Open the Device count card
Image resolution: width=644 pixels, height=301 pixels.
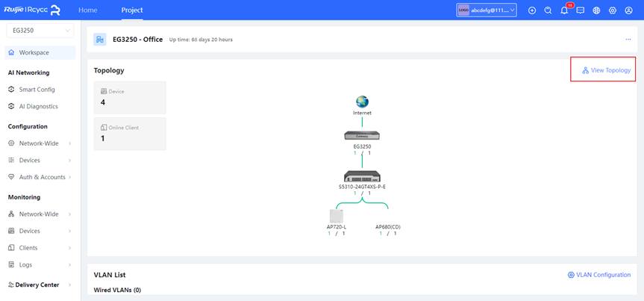tap(130, 97)
